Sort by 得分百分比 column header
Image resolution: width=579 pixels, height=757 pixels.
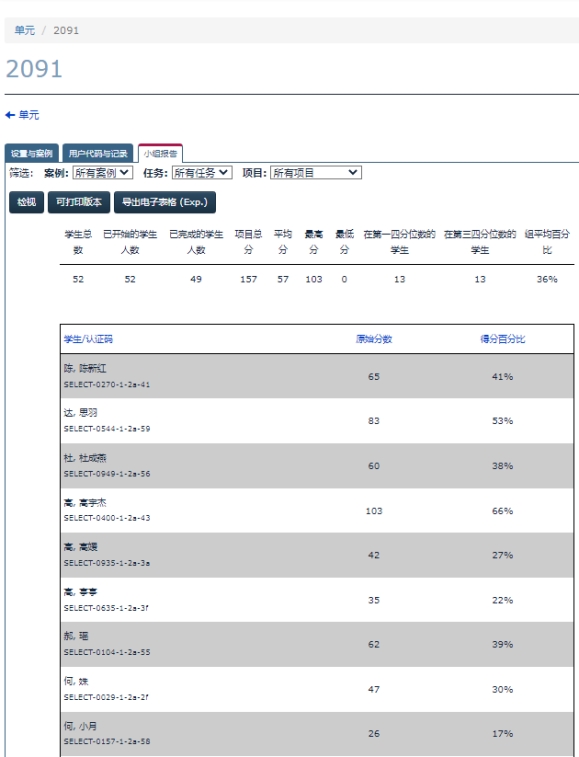502,339
